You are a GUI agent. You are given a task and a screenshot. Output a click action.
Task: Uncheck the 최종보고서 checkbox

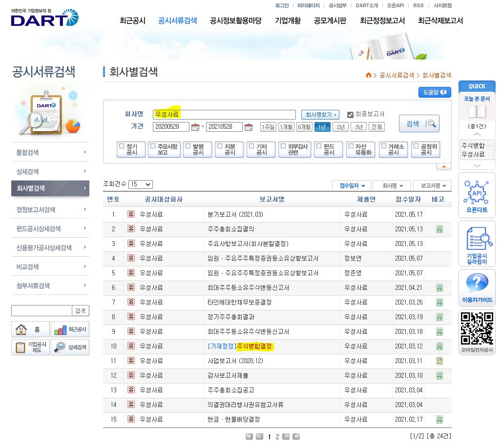click(350, 115)
